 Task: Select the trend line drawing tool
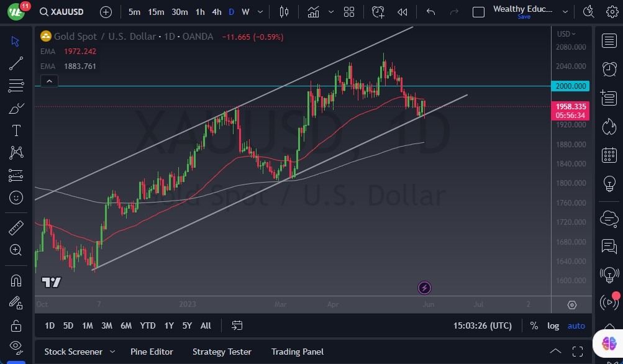tap(16, 63)
